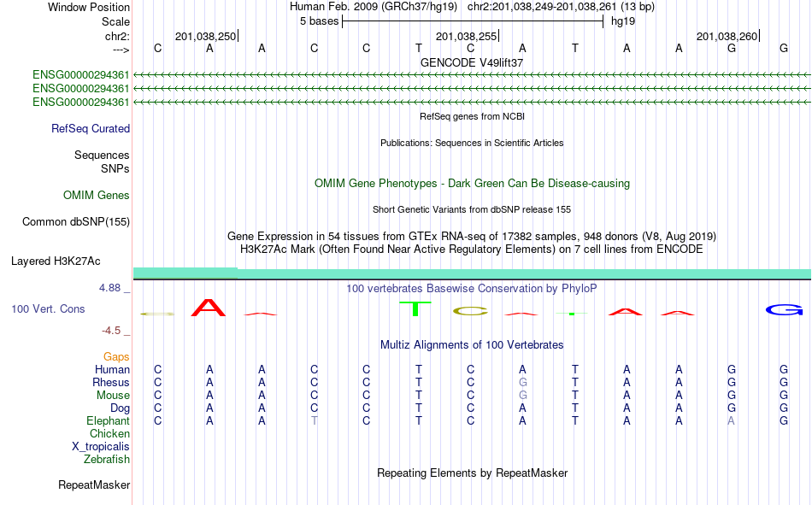Select the Rhesus alignment row label
The height and width of the screenshot is (505, 812).
point(111,382)
